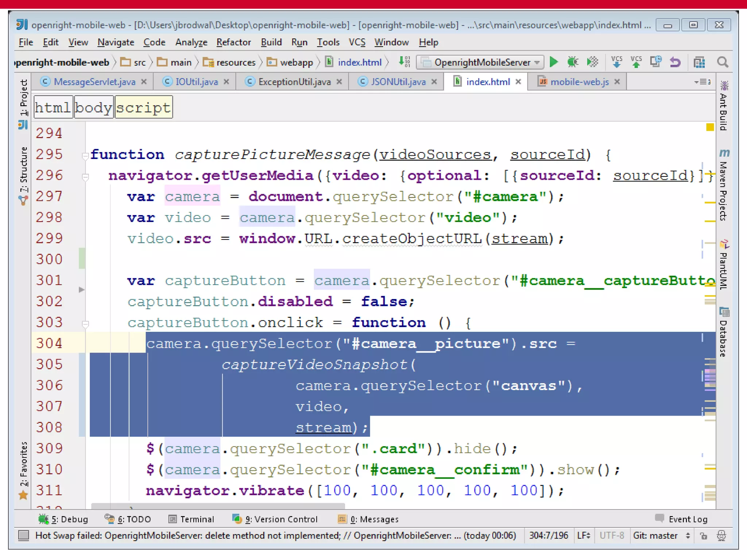Click the Debug bug icon in toolbar

(573, 62)
